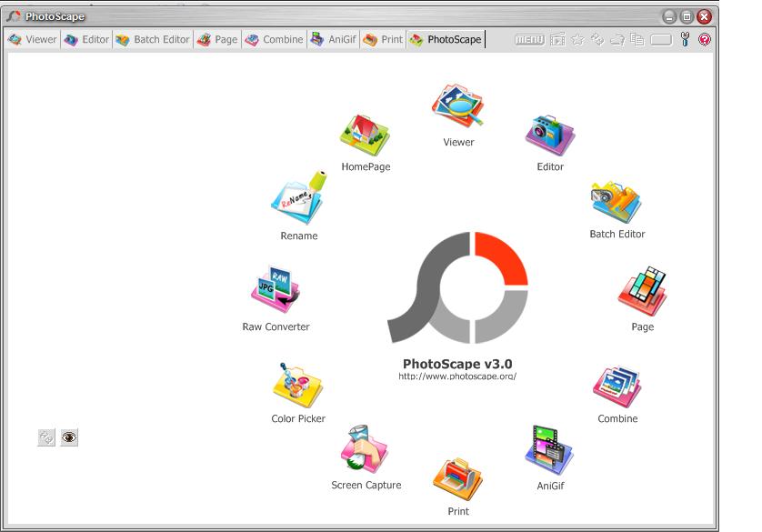The image size is (762, 532).
Task: Launch the Raw Converter icon
Action: [x=276, y=289]
